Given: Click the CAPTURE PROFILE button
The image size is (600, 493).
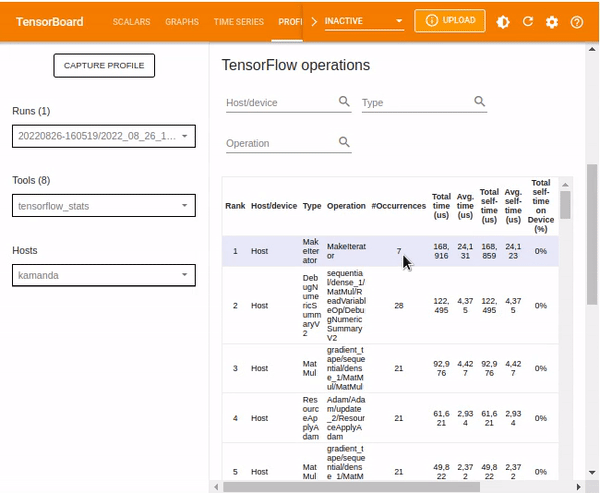Looking at the screenshot, I should 104,65.
